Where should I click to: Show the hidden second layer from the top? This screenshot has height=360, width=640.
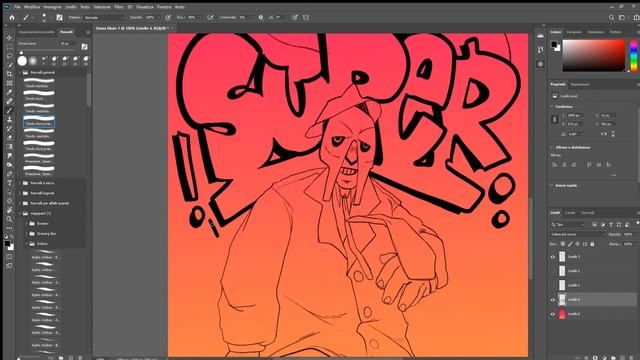click(553, 271)
